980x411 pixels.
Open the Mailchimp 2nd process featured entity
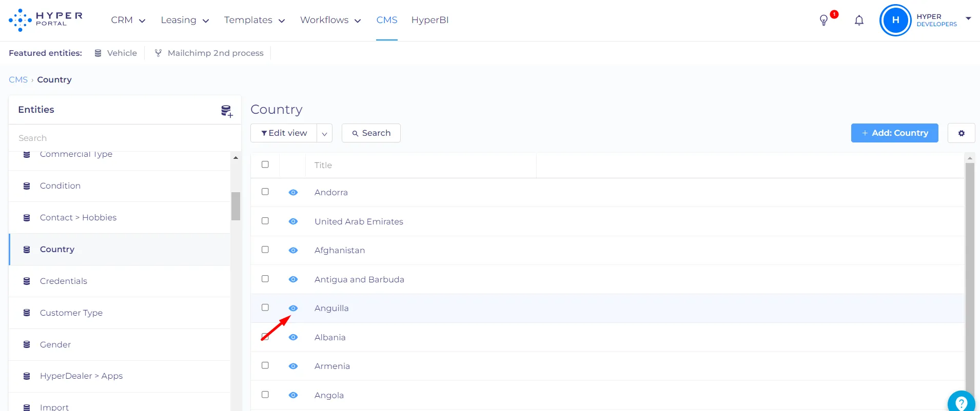coord(209,53)
